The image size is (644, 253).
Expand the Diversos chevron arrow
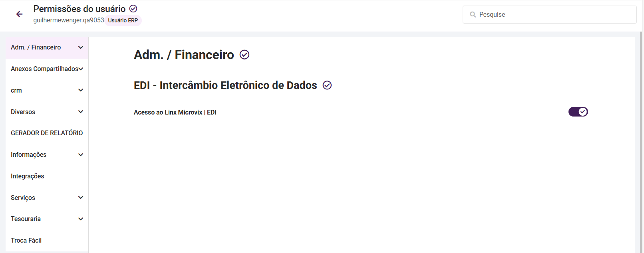tap(81, 112)
